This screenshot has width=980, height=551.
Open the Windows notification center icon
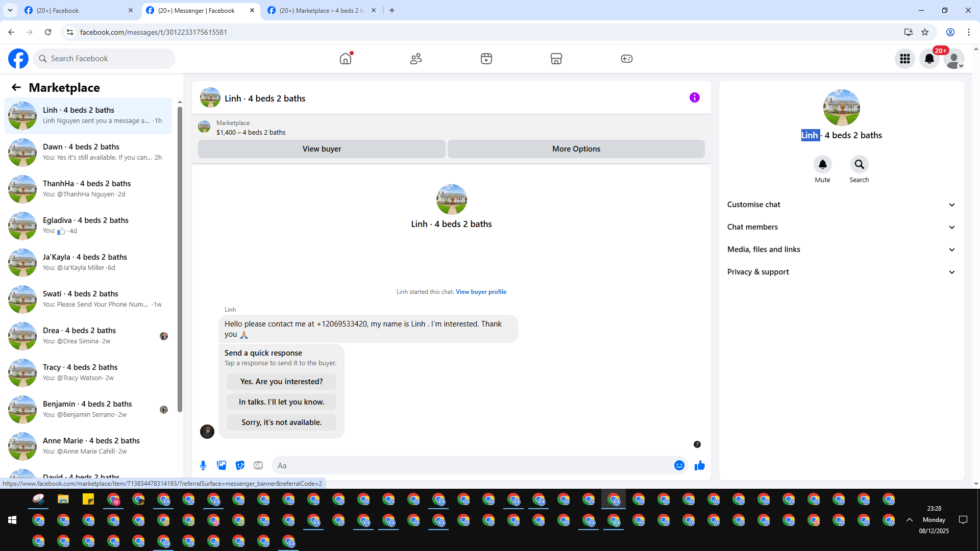(x=963, y=520)
